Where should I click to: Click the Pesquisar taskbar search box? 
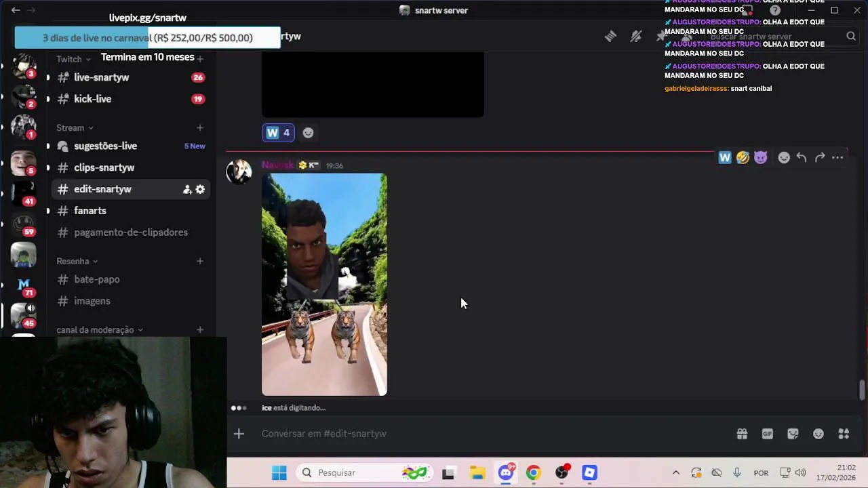(364, 473)
